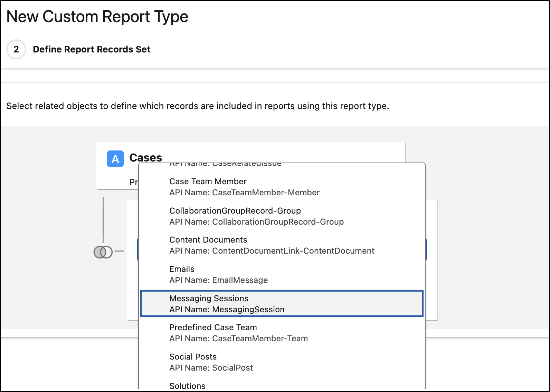This screenshot has width=550, height=392.
Task: Click 'API Name: CaseTeamMember-Team' text
Action: point(238,338)
